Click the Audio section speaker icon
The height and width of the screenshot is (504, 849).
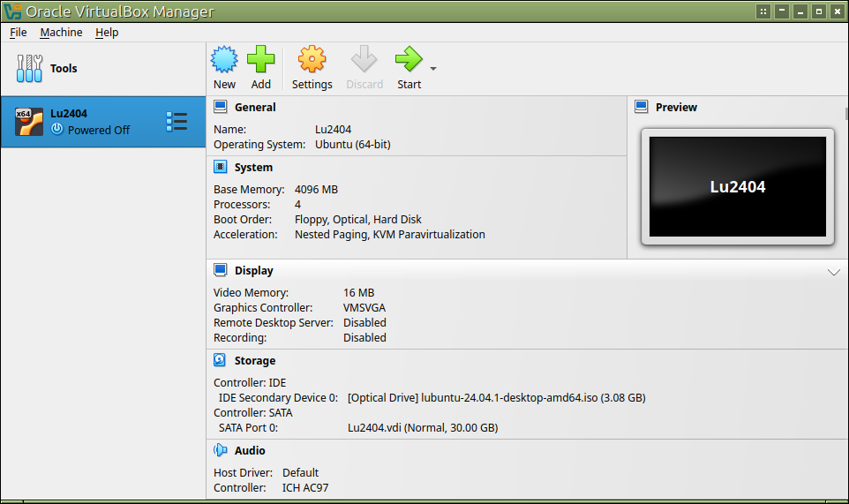[x=220, y=450]
